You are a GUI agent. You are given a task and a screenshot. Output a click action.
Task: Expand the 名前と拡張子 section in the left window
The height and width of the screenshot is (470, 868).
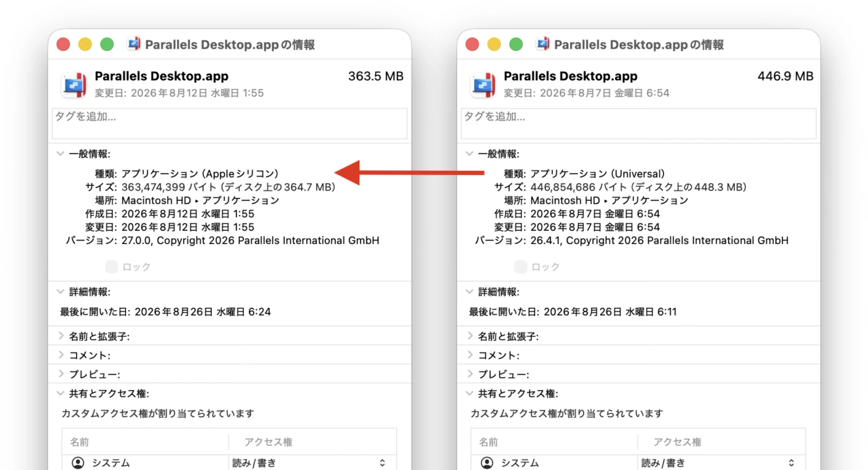(x=60, y=336)
